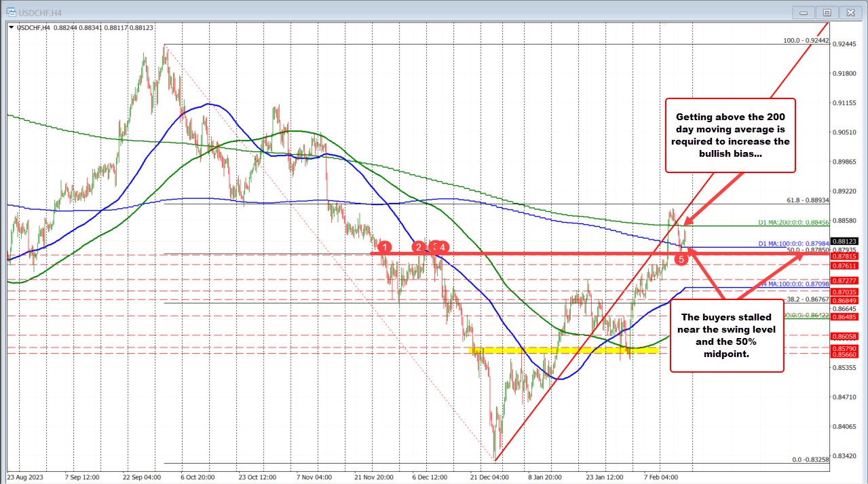The height and width of the screenshot is (484, 868).
Task: Select the 23 Aug 2023 axis label
Action: pos(26,477)
